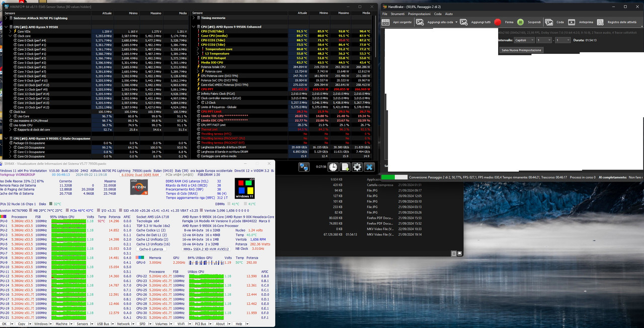Open dropdown arrow next to SIV Windows button
The image size is (644, 328).
coord(51,324)
